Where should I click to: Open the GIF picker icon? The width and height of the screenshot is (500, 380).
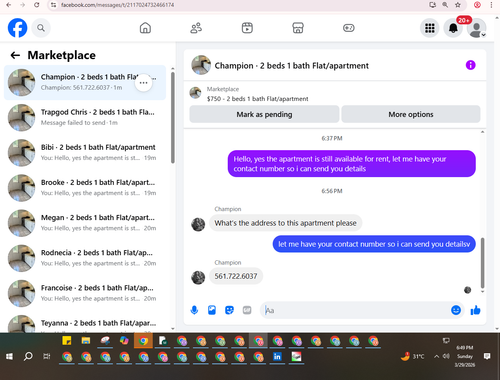click(247, 310)
